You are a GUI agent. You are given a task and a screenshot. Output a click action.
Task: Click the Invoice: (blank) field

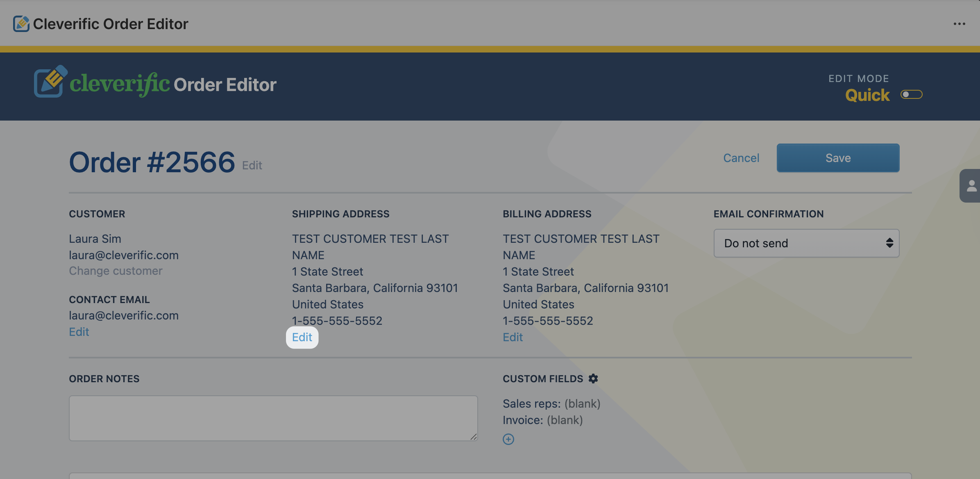[x=543, y=420]
